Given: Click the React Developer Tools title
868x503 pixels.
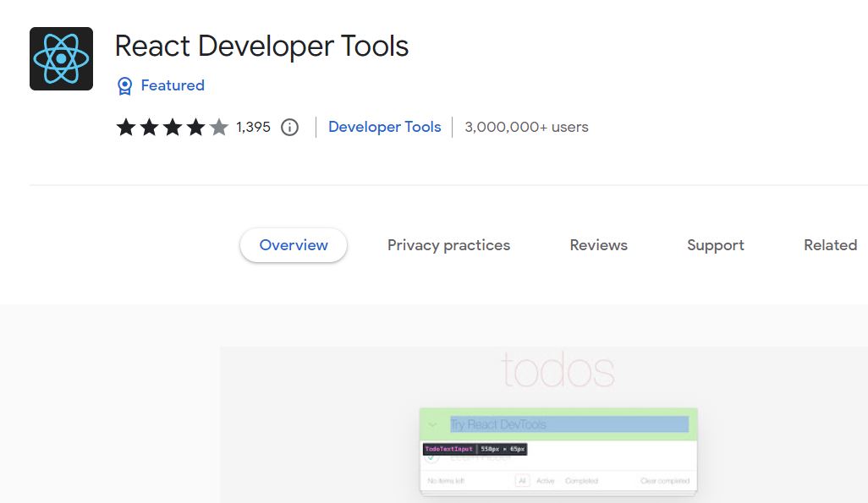Looking at the screenshot, I should 262,46.
